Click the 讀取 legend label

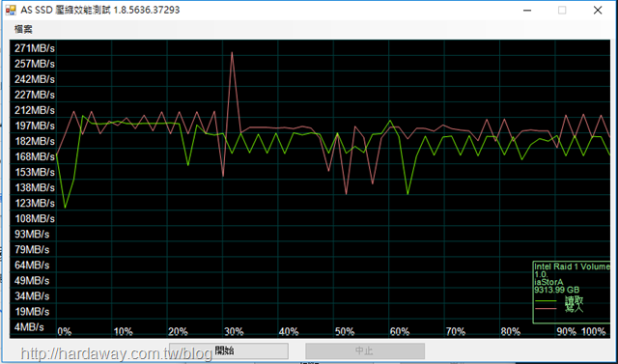click(574, 301)
